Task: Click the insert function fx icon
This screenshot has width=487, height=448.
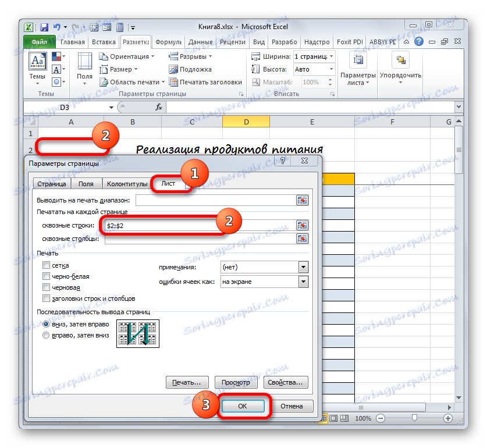Action: [x=159, y=107]
